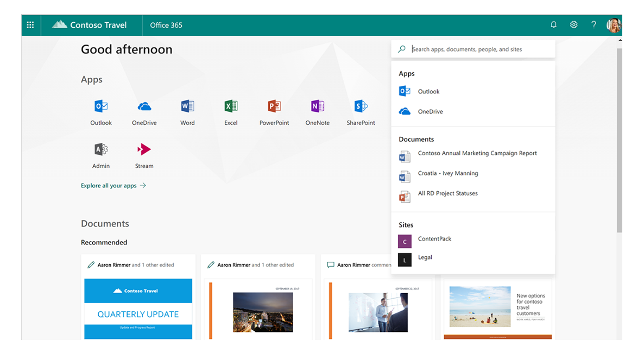Open the app launcher waffle menu
644x353 pixels.
[30, 25]
